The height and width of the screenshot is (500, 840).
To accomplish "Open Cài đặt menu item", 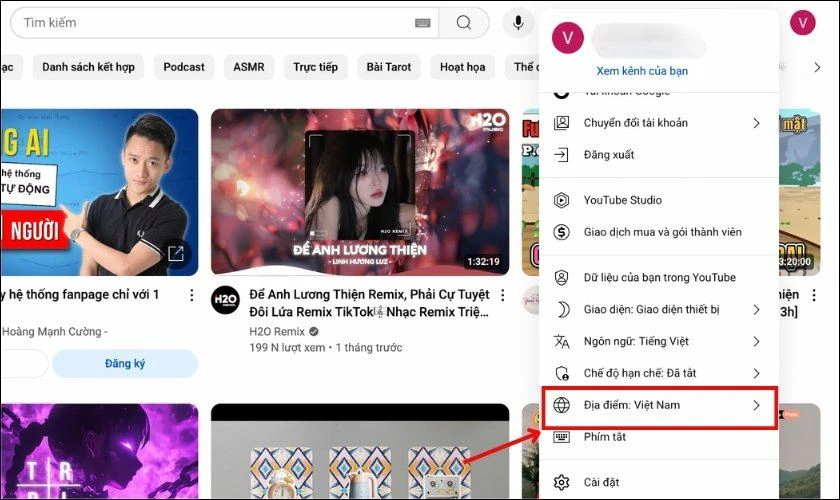I will pos(658,482).
